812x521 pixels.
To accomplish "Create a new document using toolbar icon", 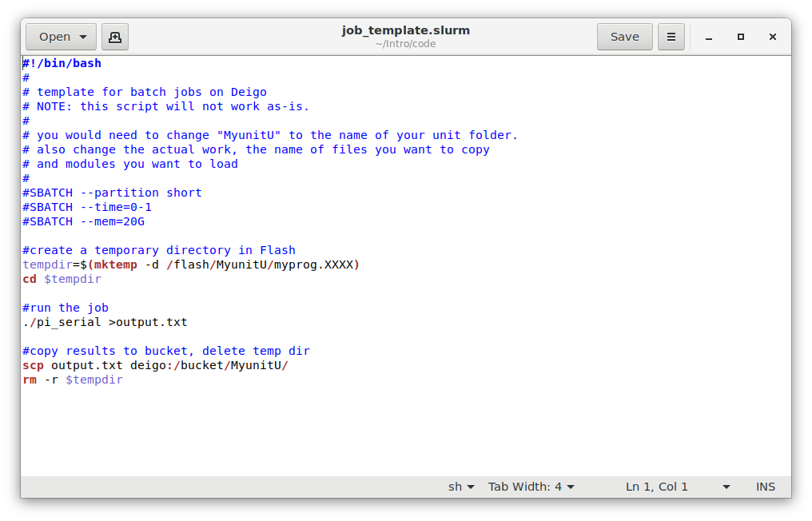I will click(114, 36).
